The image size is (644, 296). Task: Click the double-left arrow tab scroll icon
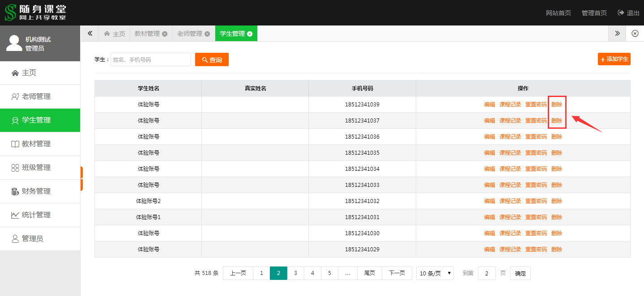tap(90, 34)
